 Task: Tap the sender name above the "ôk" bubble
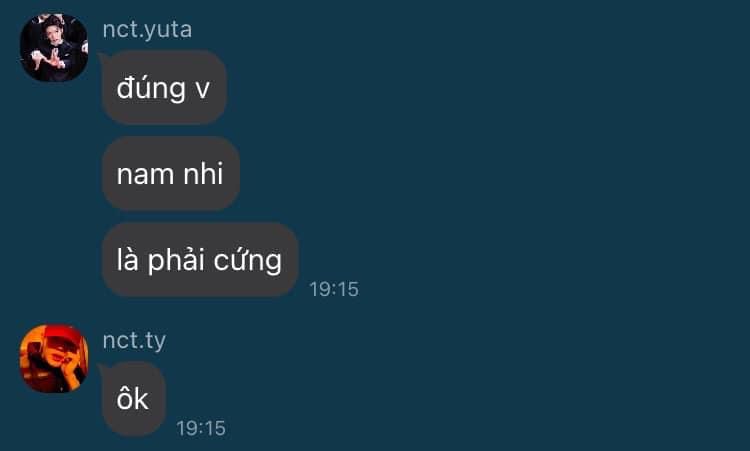tap(134, 341)
